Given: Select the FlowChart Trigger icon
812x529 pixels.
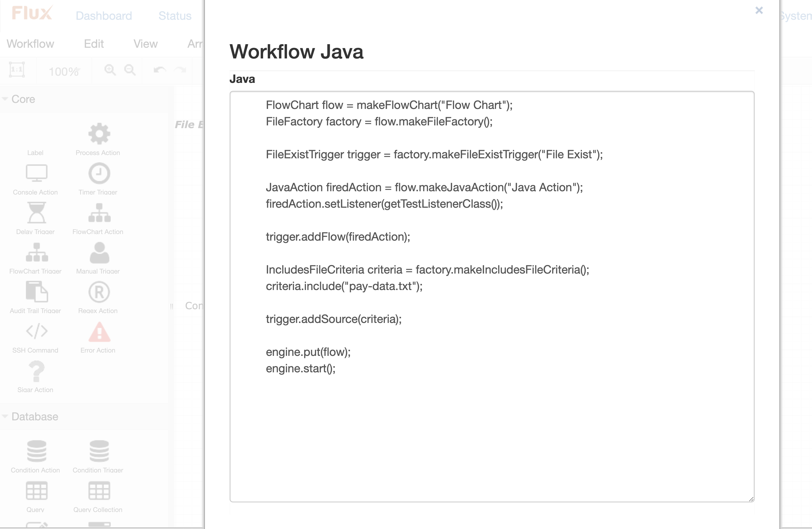Looking at the screenshot, I should (36, 252).
